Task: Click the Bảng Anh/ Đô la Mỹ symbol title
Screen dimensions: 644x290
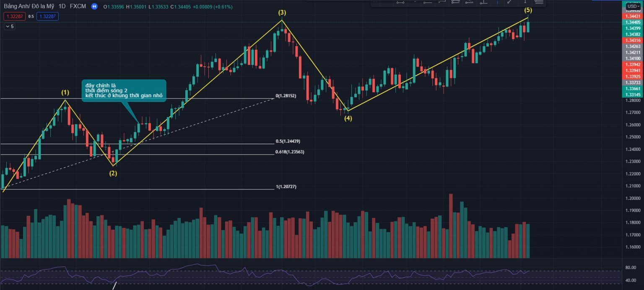Action: pyautogui.click(x=29, y=7)
